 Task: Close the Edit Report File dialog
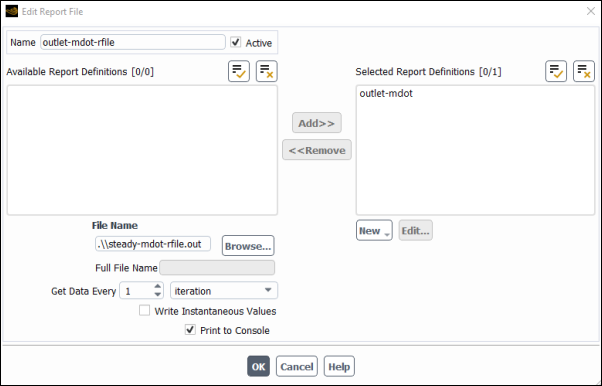tap(590, 12)
